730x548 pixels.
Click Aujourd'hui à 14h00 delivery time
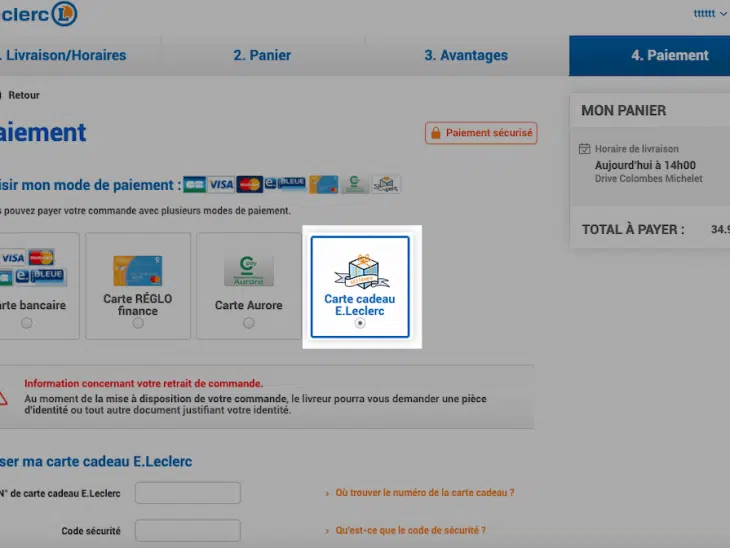point(645,165)
